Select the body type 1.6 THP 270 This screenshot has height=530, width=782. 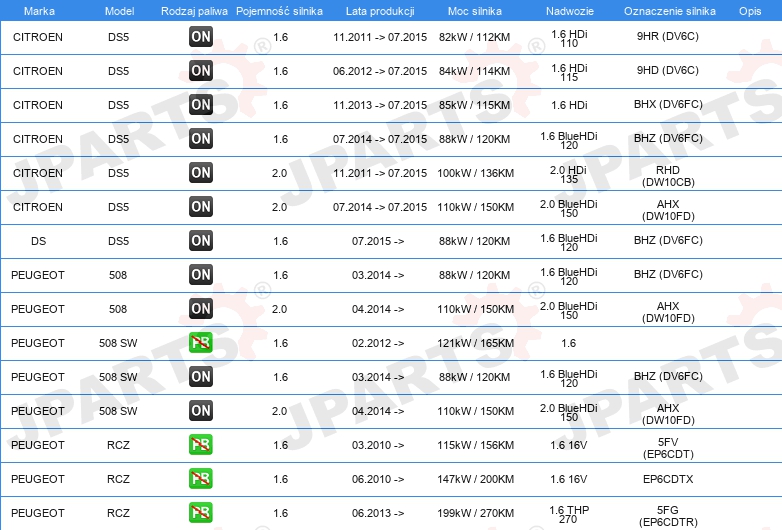[x=569, y=515]
